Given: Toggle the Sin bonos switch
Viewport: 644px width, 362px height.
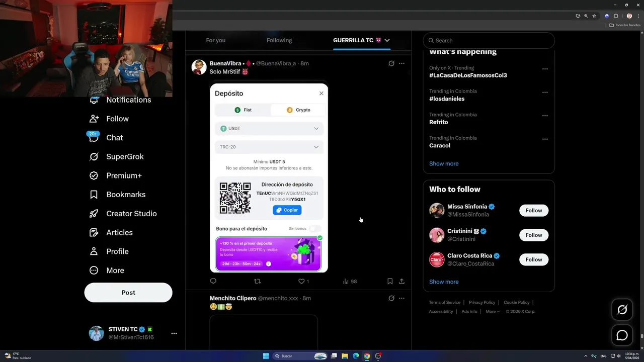Looking at the screenshot, I should 315,228.
